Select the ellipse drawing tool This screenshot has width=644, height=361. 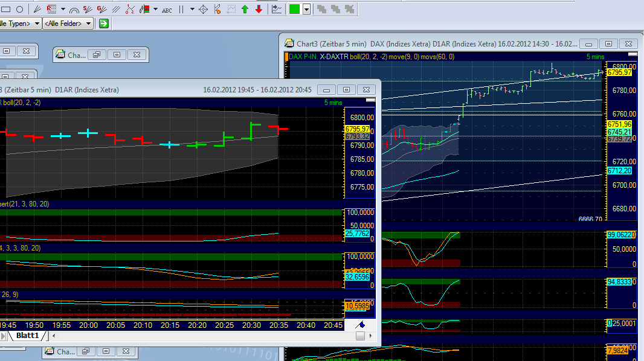click(20, 9)
